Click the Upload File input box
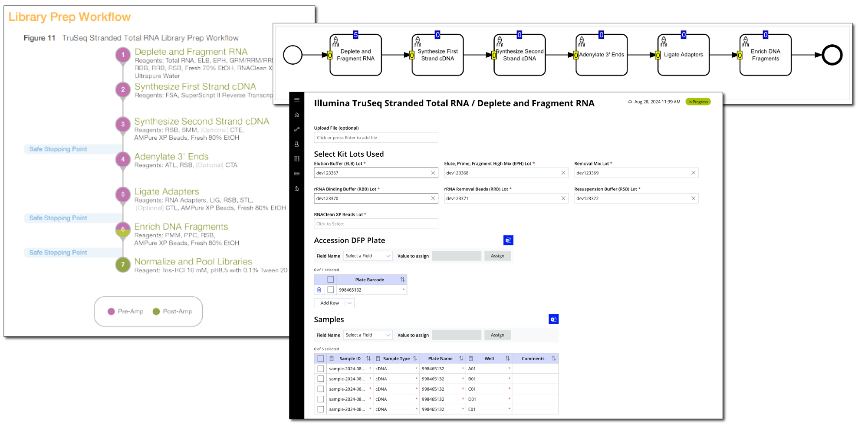 tap(376, 138)
